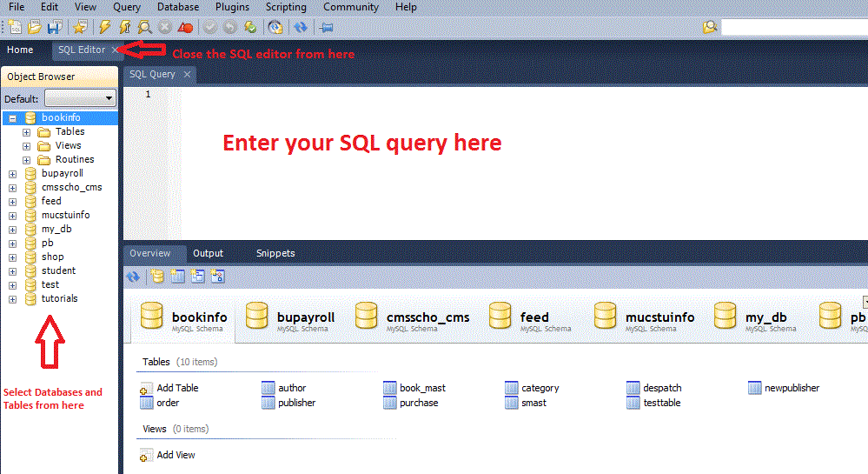Expand the mucstuinfo database node
Screen dimensions: 868x474
pyautogui.click(x=12, y=216)
